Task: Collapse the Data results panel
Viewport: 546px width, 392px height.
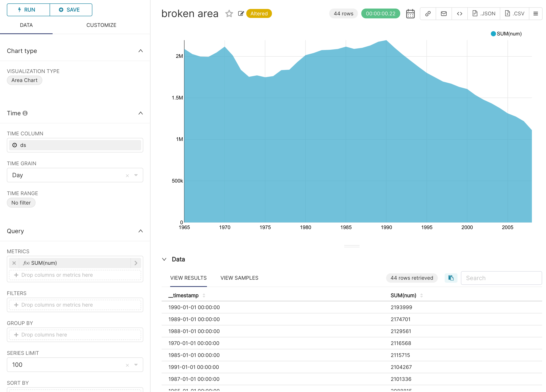Action: [x=164, y=259]
